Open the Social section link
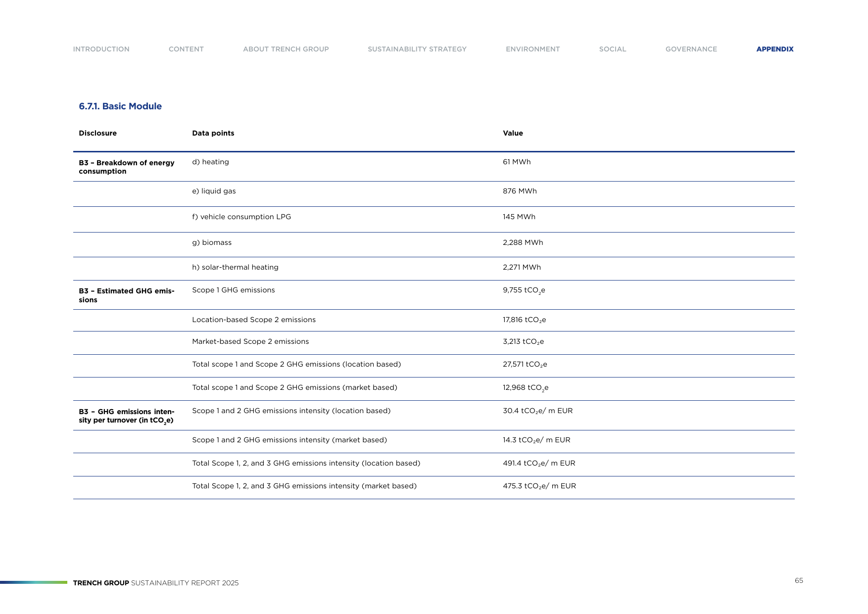This screenshot has height=614, width=868. click(613, 49)
